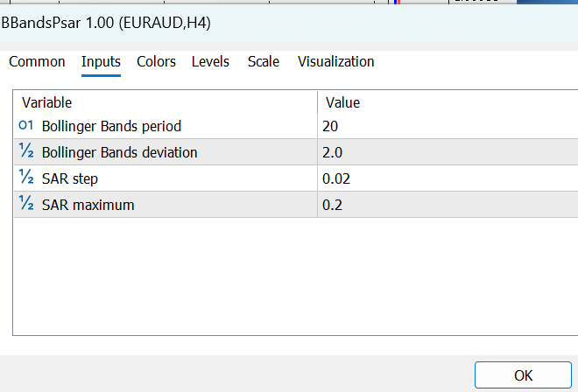Switch to the Scale tab

[264, 61]
